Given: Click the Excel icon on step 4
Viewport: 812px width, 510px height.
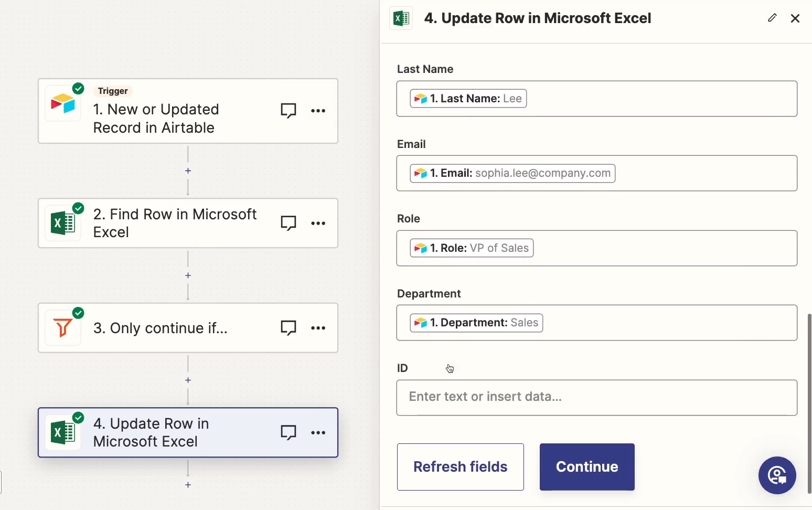Looking at the screenshot, I should click(63, 433).
